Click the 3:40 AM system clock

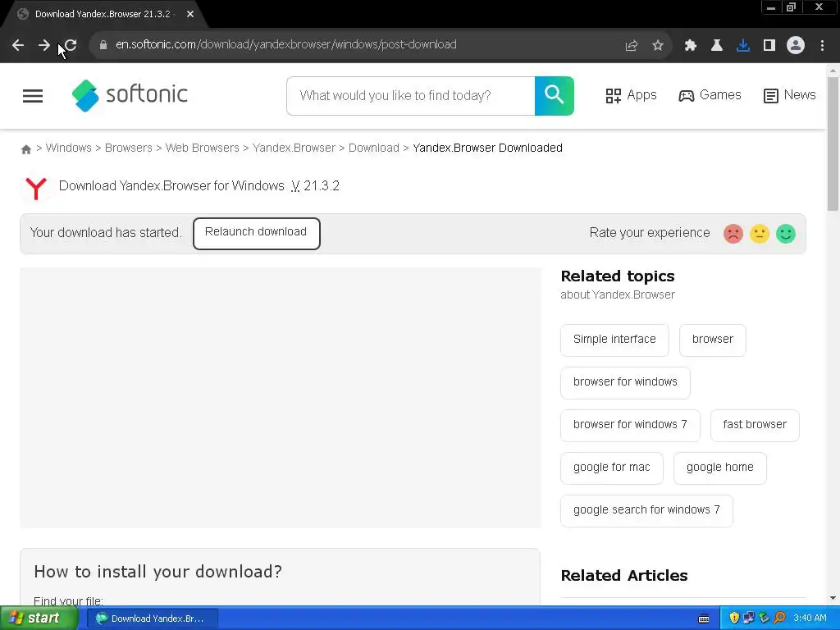pos(810,619)
